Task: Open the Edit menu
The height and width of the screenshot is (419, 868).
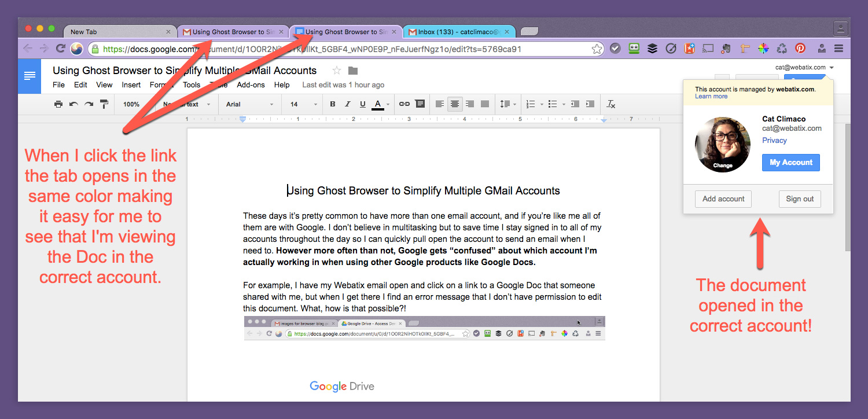Action: [80, 84]
